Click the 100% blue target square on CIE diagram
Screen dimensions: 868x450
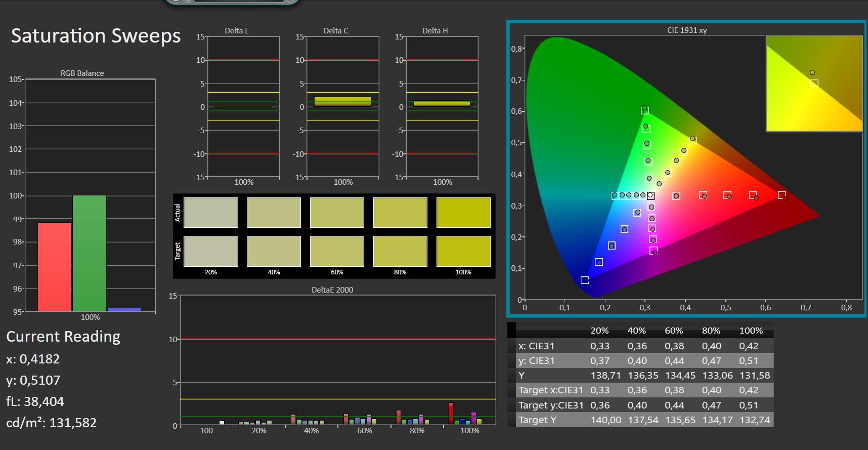(585, 280)
